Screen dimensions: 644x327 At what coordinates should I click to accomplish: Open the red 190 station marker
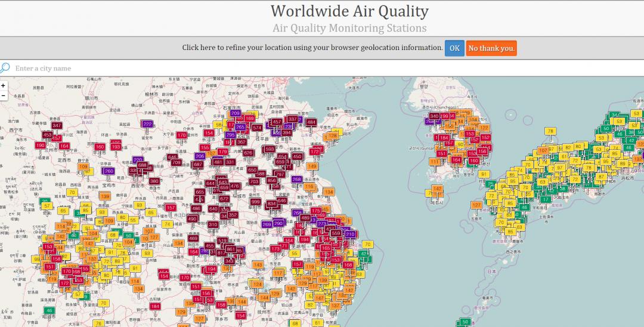[x=41, y=145]
